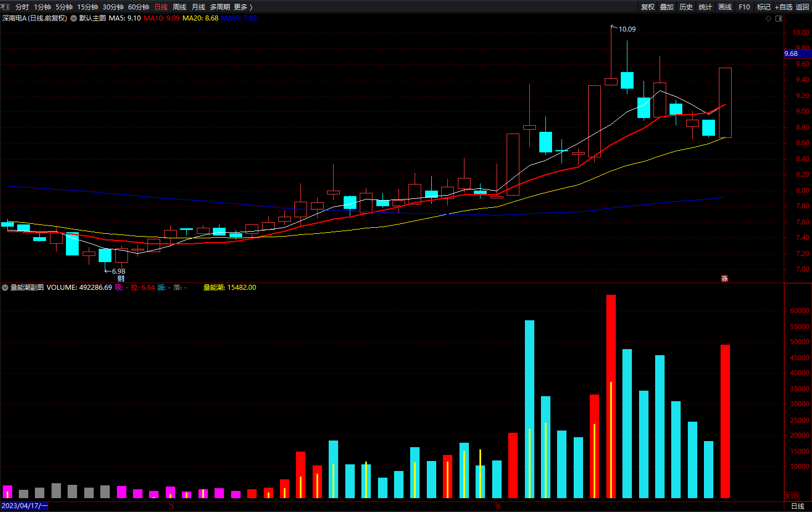This screenshot has width=812, height=512.
Task: Click the diamond icon above the price axis
Action: pyautogui.click(x=768, y=18)
